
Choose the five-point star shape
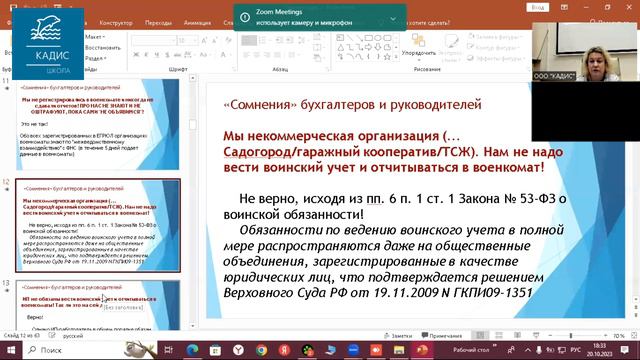387,56
